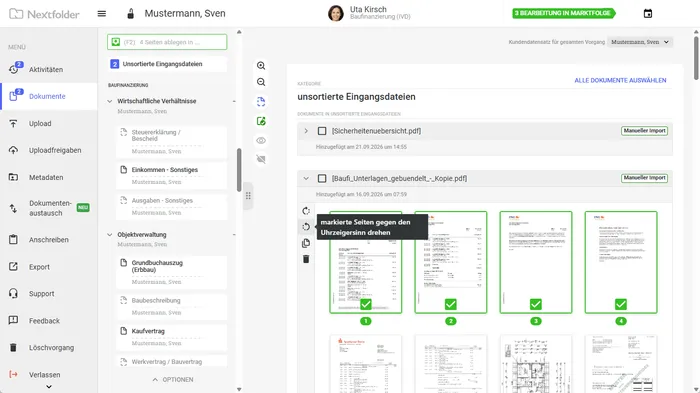Rotate marked pages clockwise
The height and width of the screenshot is (393, 700).
[306, 211]
